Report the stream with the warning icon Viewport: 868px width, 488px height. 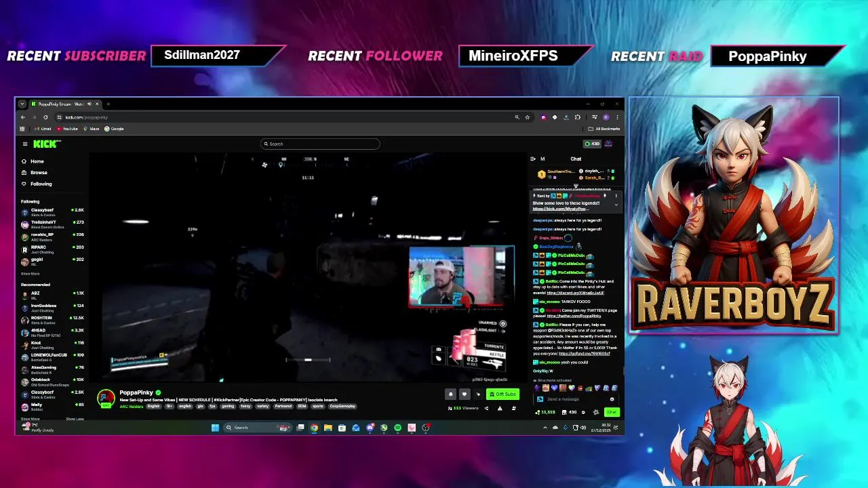pos(500,408)
